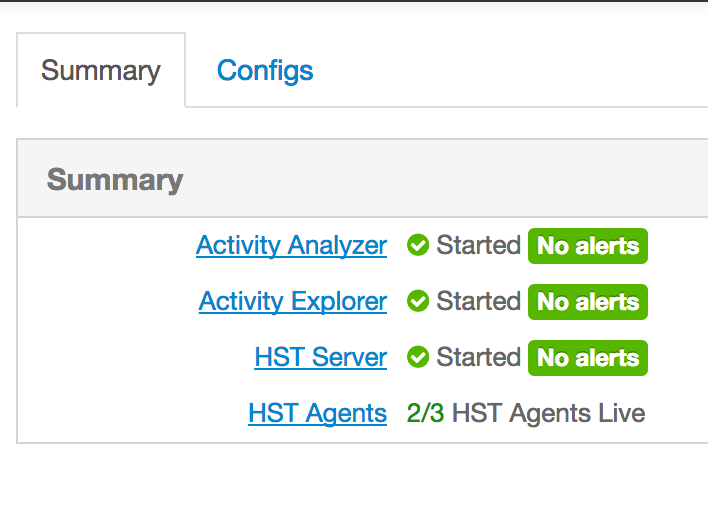
Task: Open HST Server's No alerts badge
Action: [x=588, y=357]
